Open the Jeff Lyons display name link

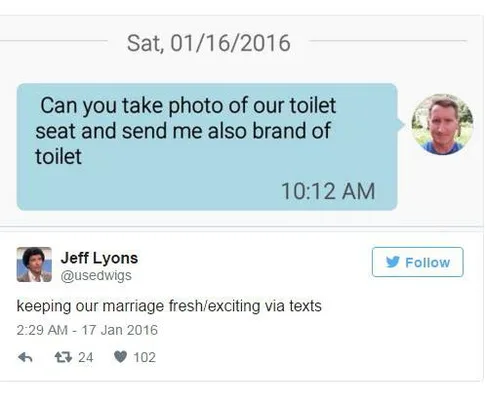coord(99,258)
